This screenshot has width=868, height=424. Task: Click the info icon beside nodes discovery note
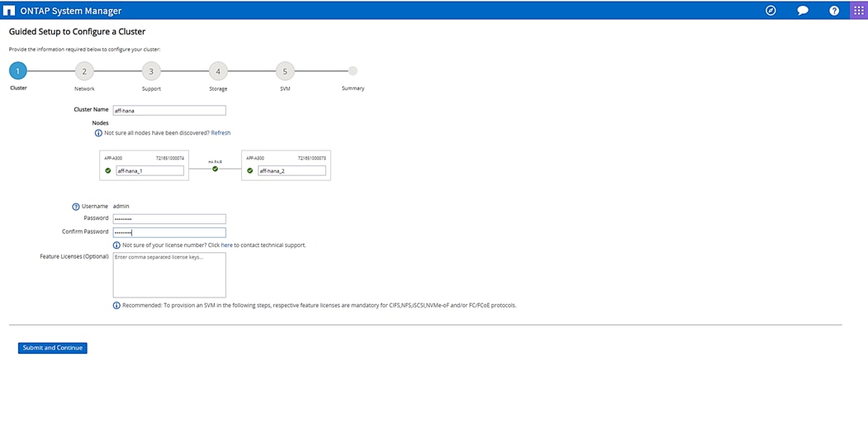tap(98, 133)
